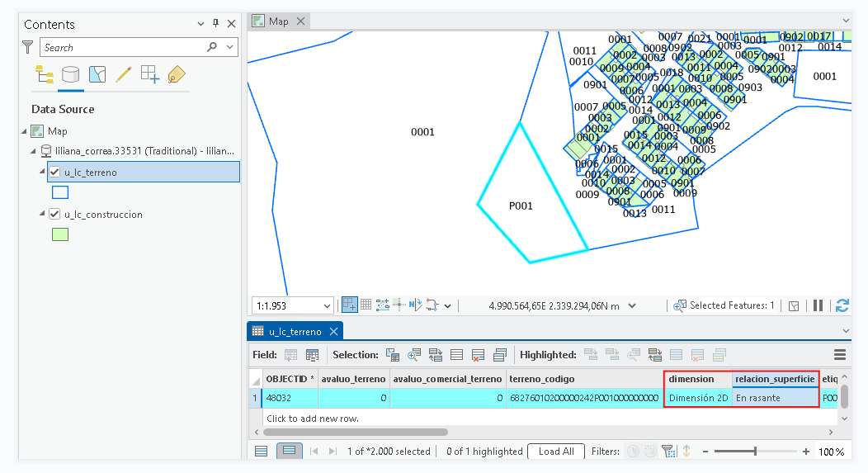Click the ground to grid correction icon
Screen dimensions: 868x473
click(x=415, y=305)
